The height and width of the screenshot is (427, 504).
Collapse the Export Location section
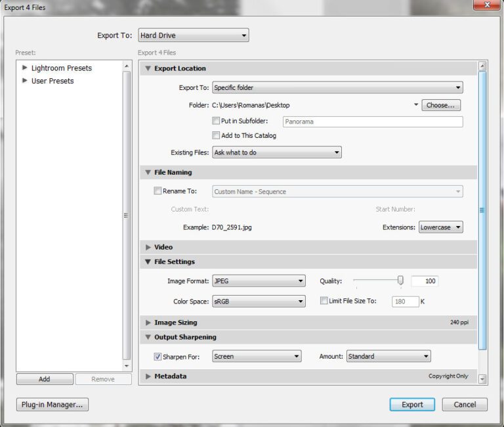click(x=148, y=68)
